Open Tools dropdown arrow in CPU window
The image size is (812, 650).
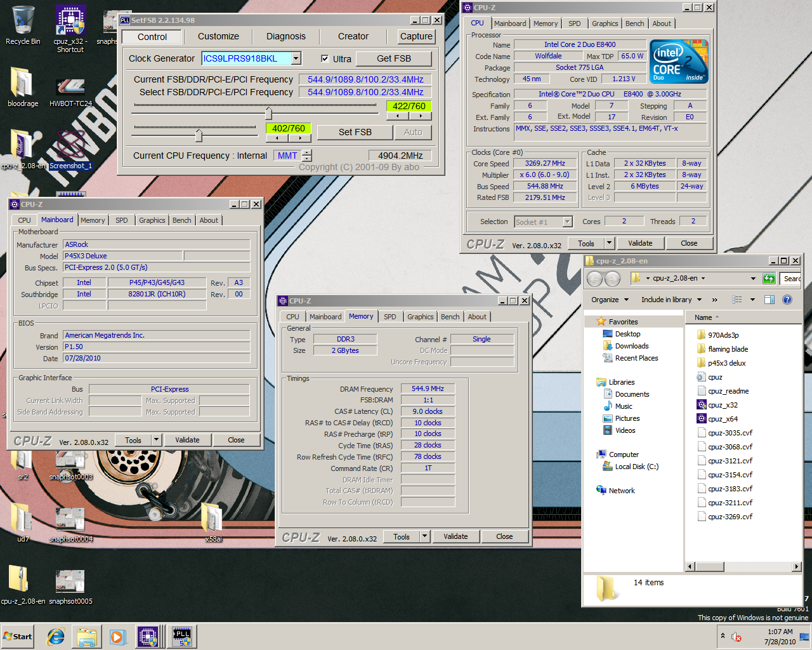609,242
